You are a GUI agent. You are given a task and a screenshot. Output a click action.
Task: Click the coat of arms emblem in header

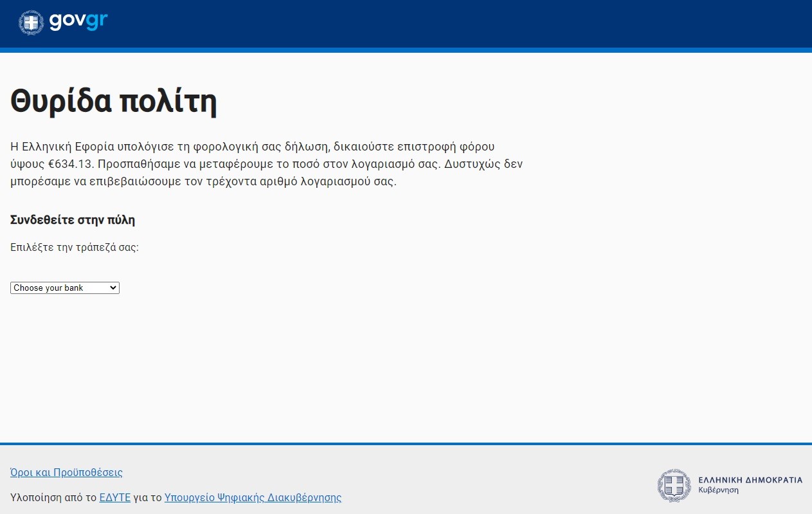31,23
